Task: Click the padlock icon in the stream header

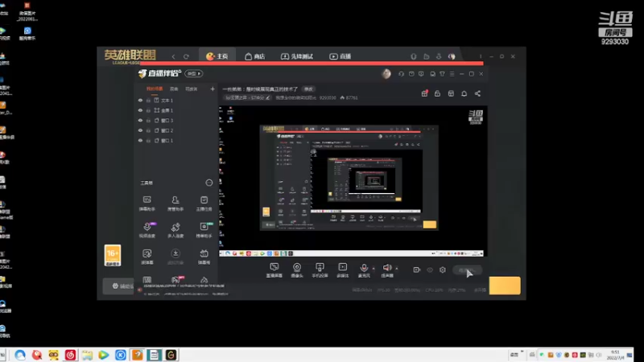Action: click(x=437, y=93)
